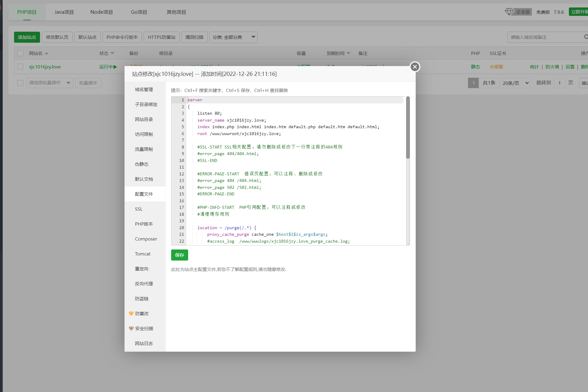Open PHP版本 settings
Image resolution: width=588 pixels, height=392 pixels.
[145, 224]
